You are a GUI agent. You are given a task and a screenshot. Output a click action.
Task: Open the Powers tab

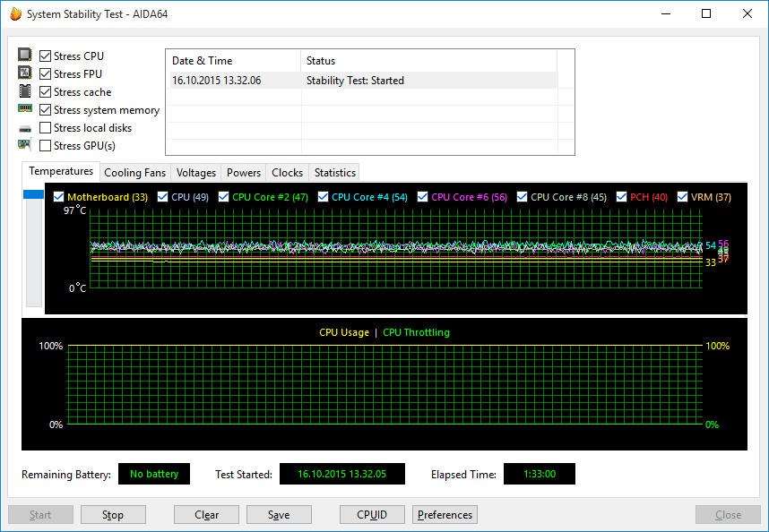[243, 173]
